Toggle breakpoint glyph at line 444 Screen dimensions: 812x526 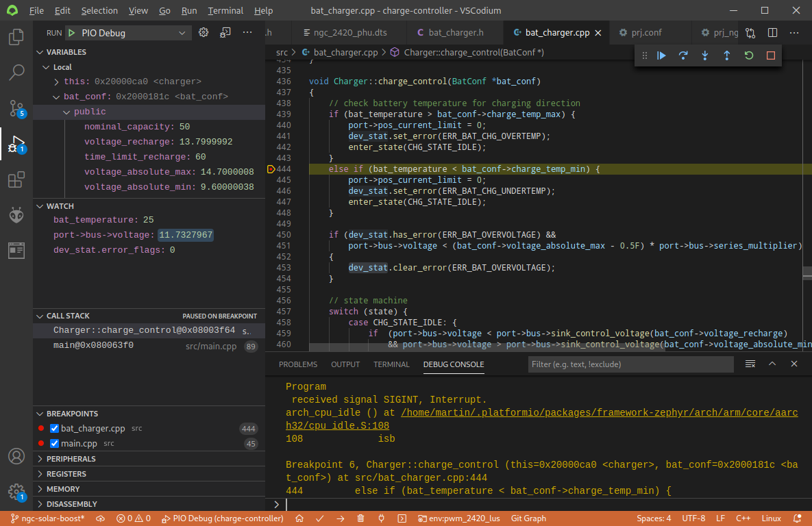point(270,169)
